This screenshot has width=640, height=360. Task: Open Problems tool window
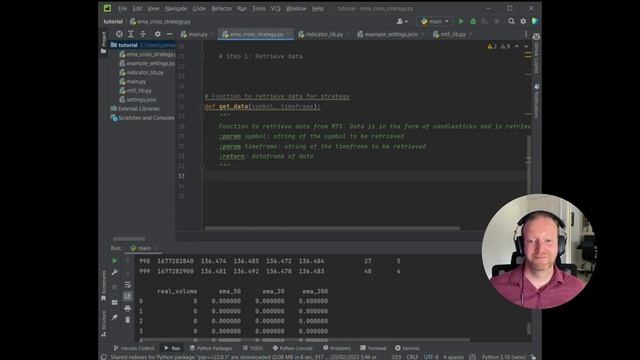tap(337, 348)
